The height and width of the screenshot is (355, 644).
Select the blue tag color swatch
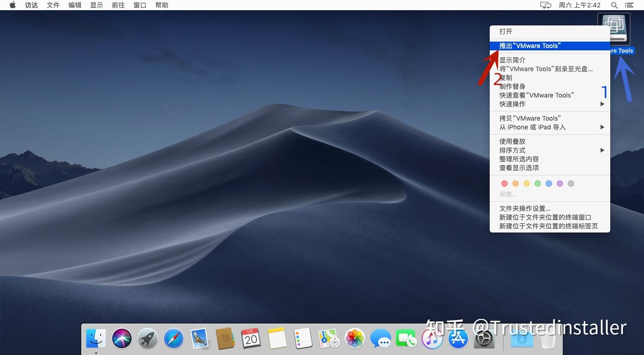[x=549, y=183]
